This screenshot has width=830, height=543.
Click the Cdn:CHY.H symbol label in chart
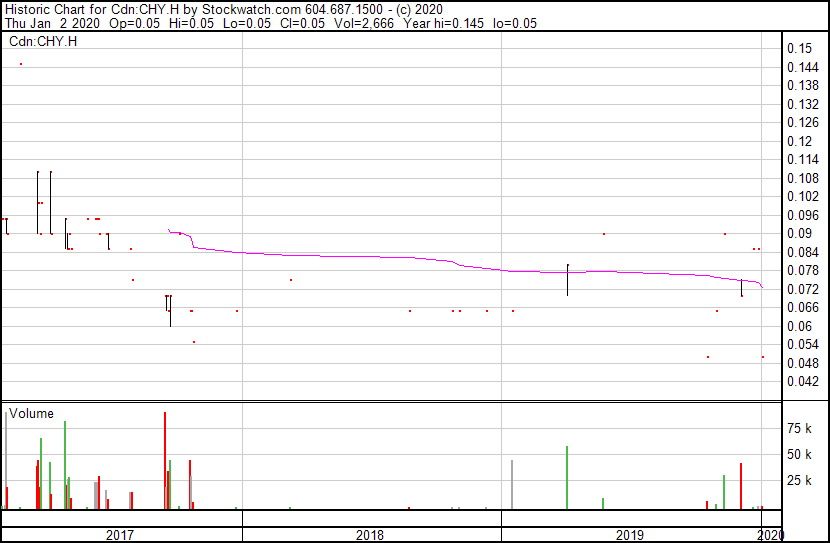coord(43,41)
